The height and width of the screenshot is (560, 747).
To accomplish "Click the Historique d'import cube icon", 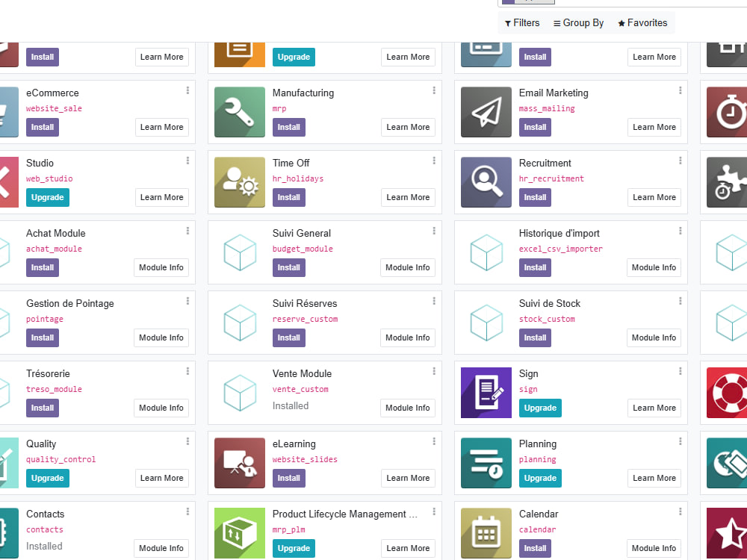I will [x=486, y=252].
